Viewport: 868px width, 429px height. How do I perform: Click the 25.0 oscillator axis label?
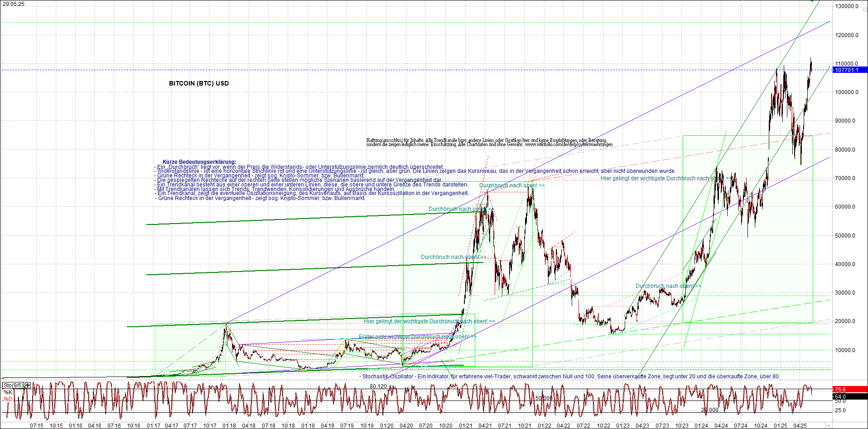point(840,410)
